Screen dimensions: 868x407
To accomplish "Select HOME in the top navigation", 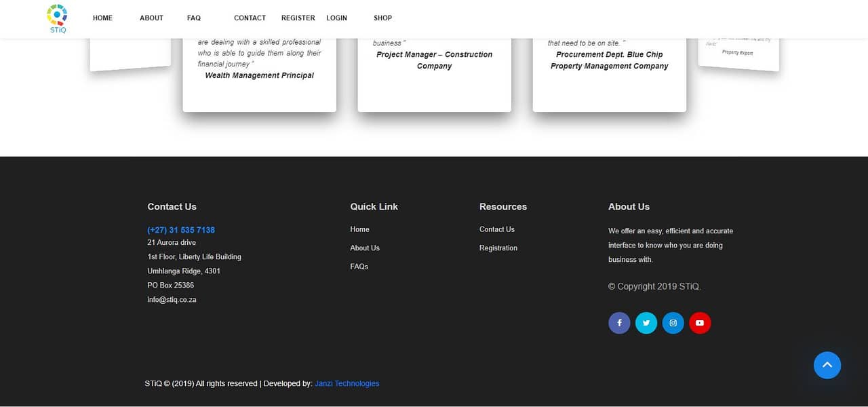I will point(102,18).
